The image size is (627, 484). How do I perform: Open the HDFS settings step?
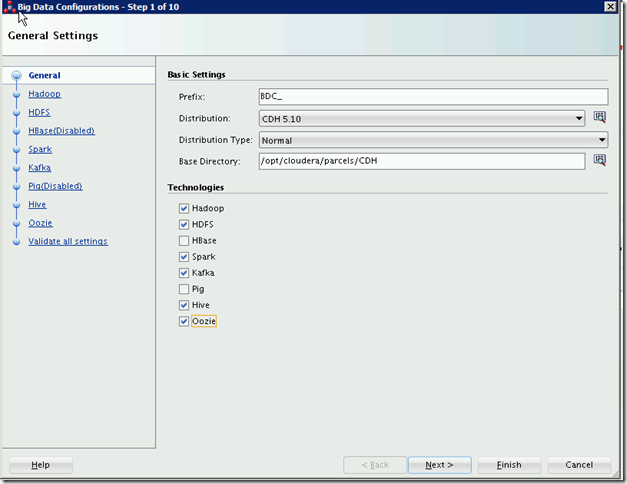(x=39, y=112)
